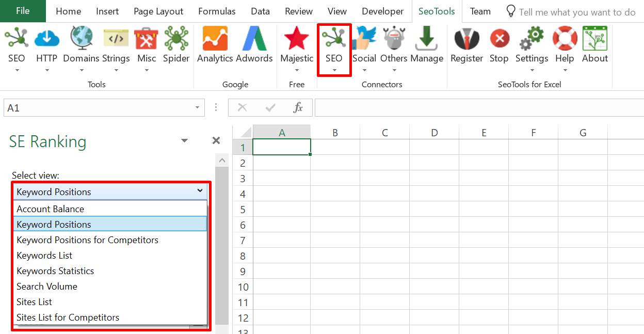The height and width of the screenshot is (334, 644).
Task: Switch to the View tab
Action: point(337,11)
